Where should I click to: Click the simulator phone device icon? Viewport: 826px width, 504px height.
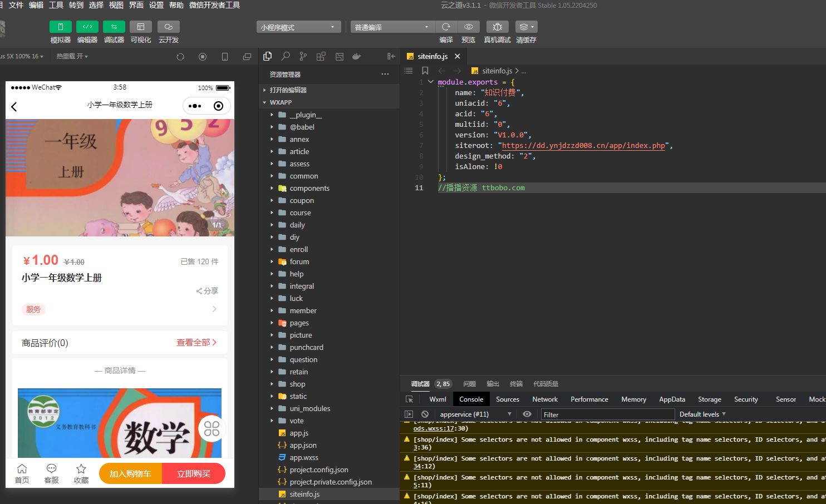225,57
